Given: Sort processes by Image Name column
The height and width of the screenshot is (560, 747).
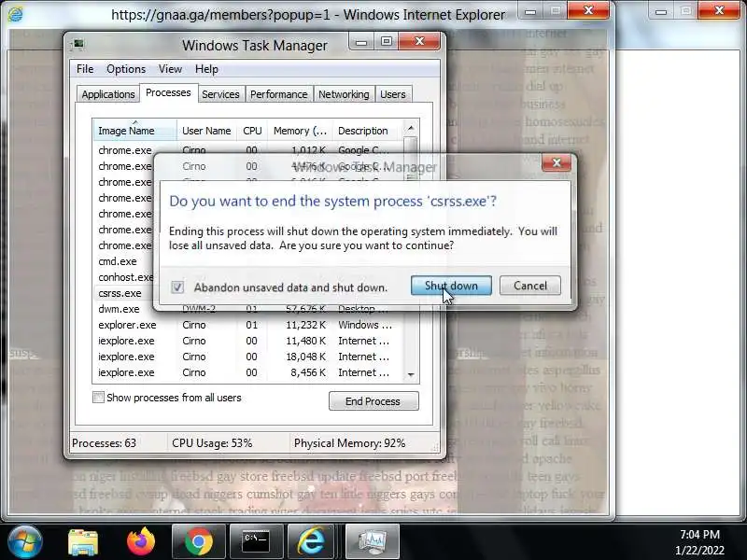Looking at the screenshot, I should 134,131.
